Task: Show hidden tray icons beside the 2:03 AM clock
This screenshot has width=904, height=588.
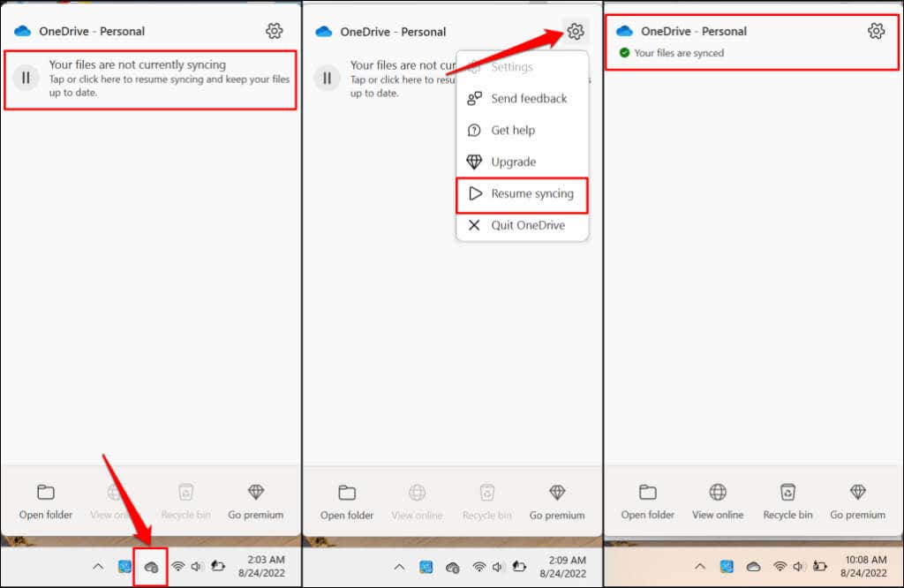Action: (x=98, y=567)
